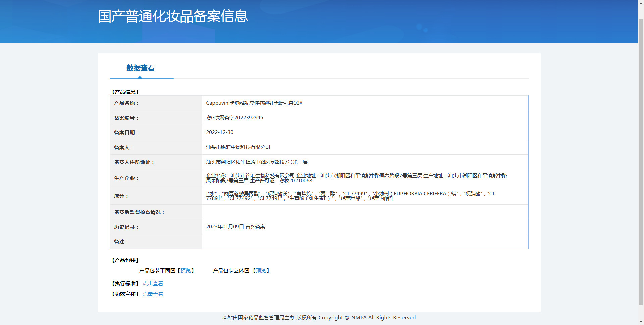
Task: Click the 【执行标准】 label
Action: pos(125,284)
